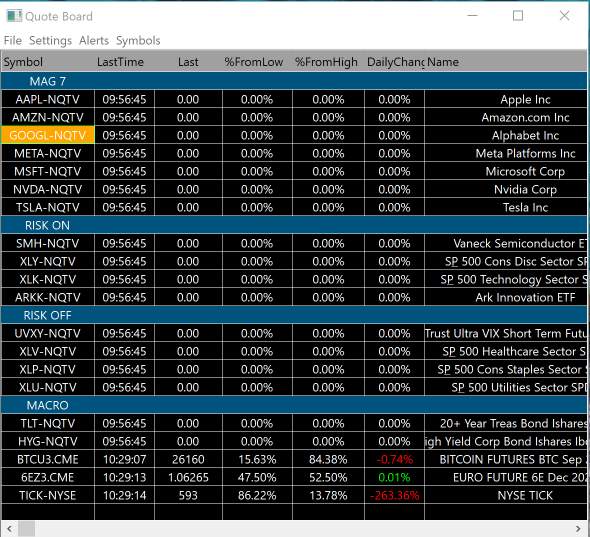Viewport: 590px width, 537px height.
Task: Select the TSLA-NQTV symbol cell
Action: pos(48,207)
